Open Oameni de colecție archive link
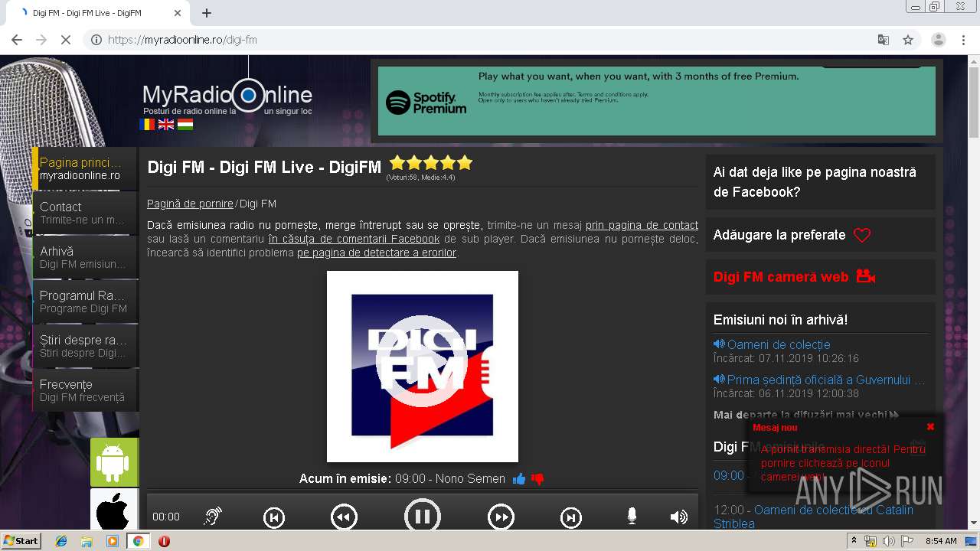This screenshot has width=980, height=551. (779, 344)
